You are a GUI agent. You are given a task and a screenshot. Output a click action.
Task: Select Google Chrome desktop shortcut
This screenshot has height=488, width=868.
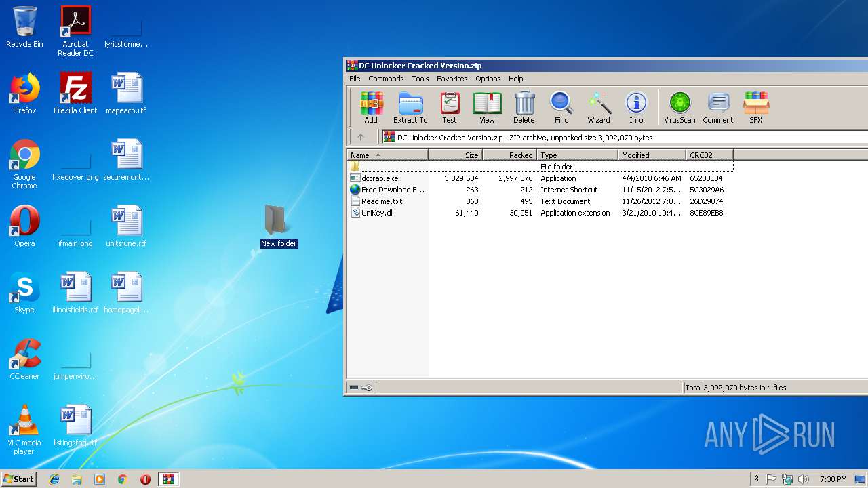click(24, 164)
